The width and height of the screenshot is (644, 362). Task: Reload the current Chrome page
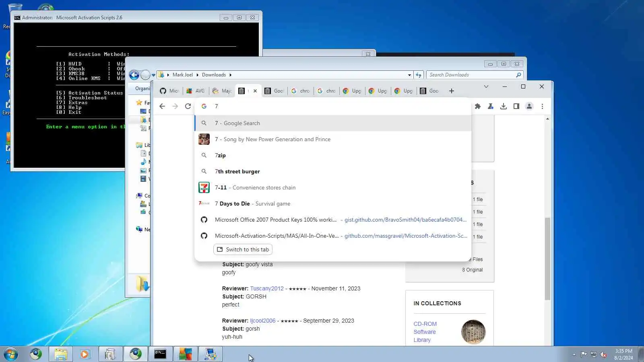[x=188, y=106]
